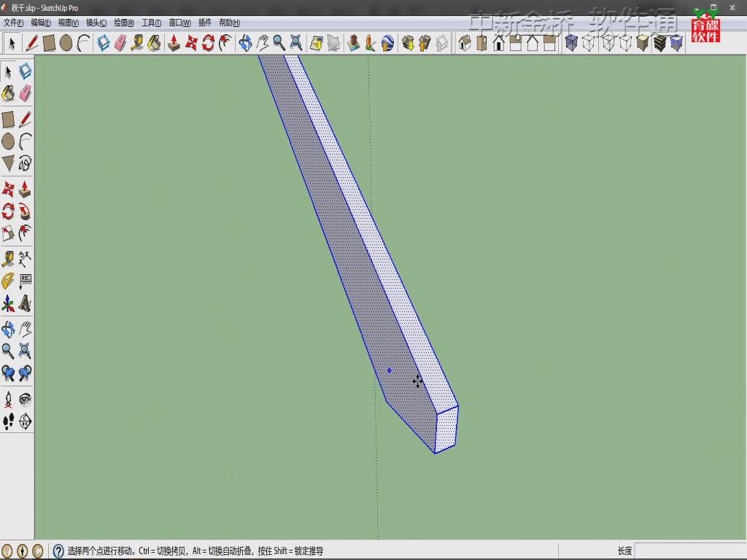Pick Move in the left tool palette
747x560 pixels.
click(8, 190)
